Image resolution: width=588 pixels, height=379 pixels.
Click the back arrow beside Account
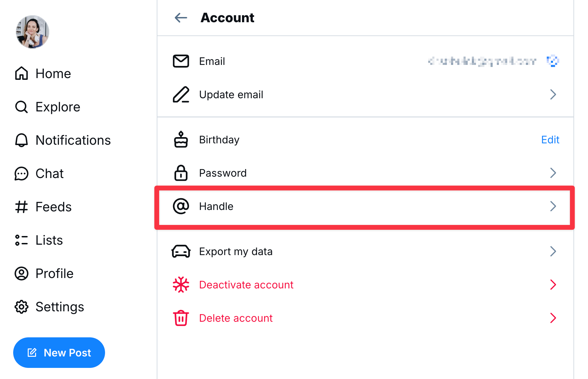(x=181, y=18)
